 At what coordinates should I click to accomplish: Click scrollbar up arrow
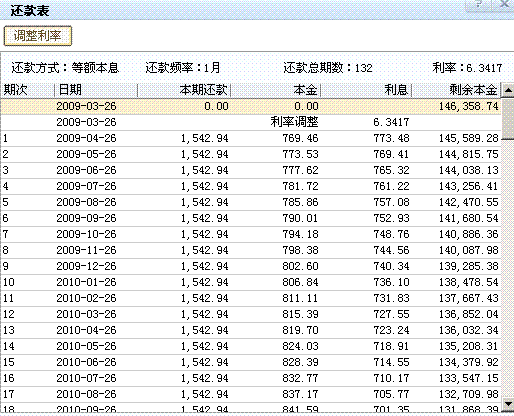coord(508,90)
